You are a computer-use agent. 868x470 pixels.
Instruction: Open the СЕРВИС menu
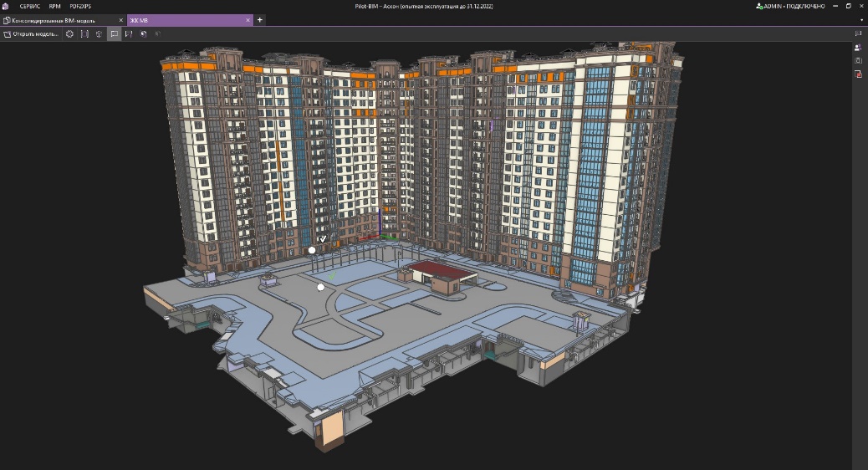30,6
